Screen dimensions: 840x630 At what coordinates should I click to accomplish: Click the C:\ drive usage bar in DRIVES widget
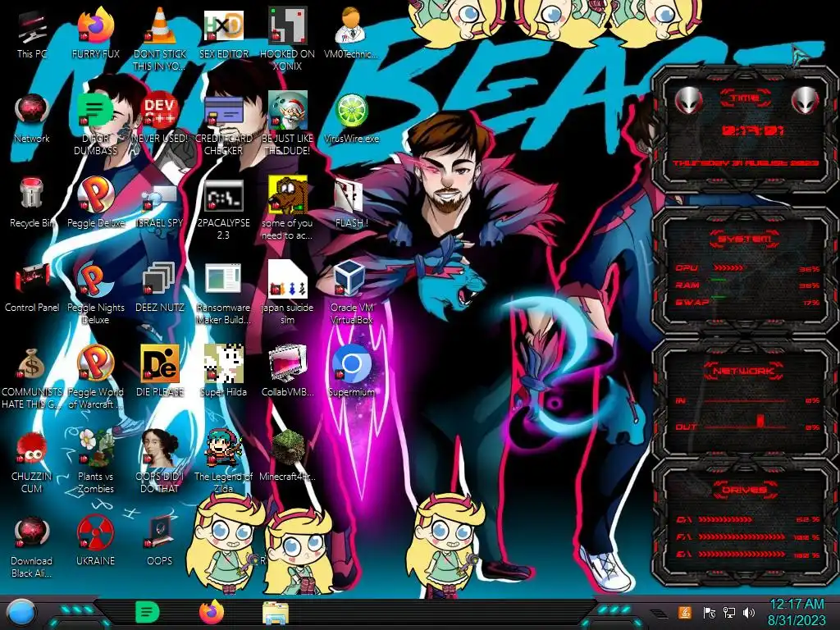tap(725, 519)
